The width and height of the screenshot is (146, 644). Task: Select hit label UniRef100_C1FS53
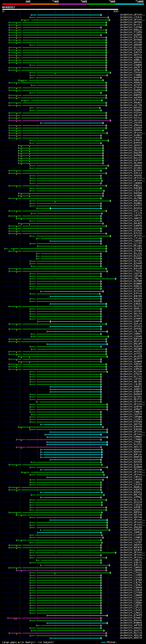click(131, 379)
